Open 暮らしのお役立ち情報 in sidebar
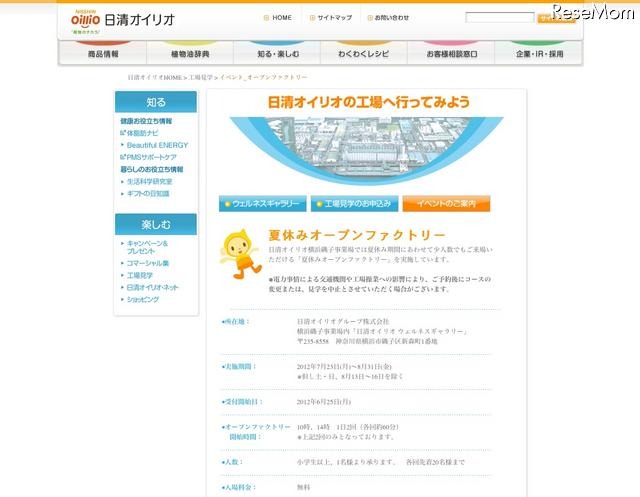Viewport: 640px width, 497px height. point(152,169)
